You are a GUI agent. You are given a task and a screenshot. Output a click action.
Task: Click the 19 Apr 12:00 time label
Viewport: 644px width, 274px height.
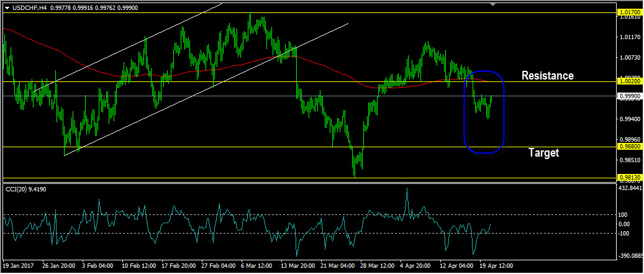(x=497, y=266)
